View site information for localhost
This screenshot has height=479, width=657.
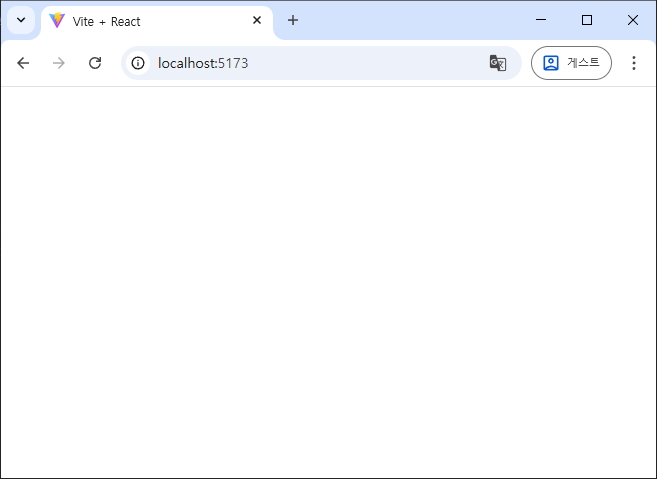pos(138,63)
